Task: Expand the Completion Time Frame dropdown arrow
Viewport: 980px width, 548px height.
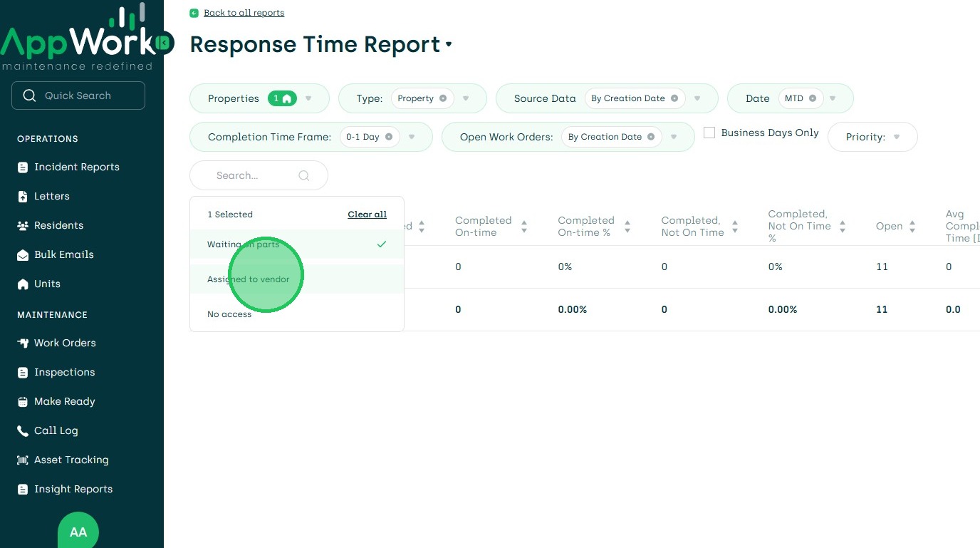Action: pyautogui.click(x=412, y=137)
